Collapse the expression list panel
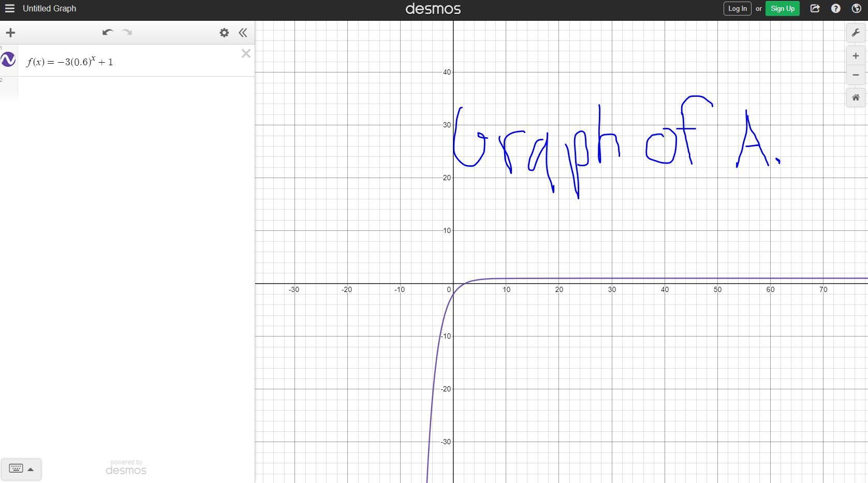This screenshot has width=868, height=483. tap(243, 33)
